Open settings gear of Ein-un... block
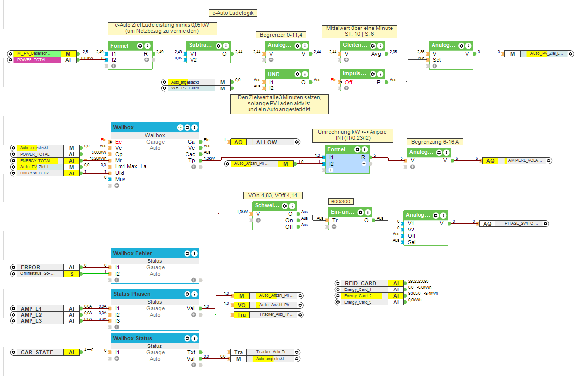The image size is (588, 376). click(x=361, y=212)
